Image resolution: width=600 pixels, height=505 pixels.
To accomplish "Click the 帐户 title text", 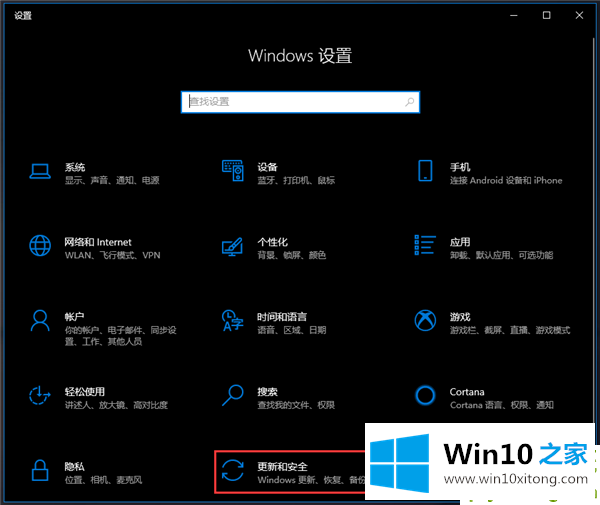I will click(74, 317).
